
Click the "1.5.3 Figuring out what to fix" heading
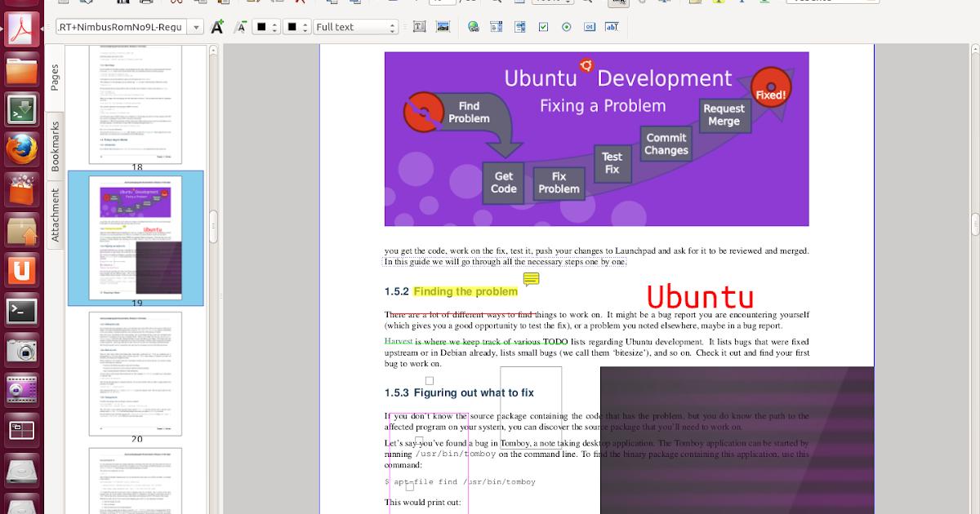tap(459, 392)
